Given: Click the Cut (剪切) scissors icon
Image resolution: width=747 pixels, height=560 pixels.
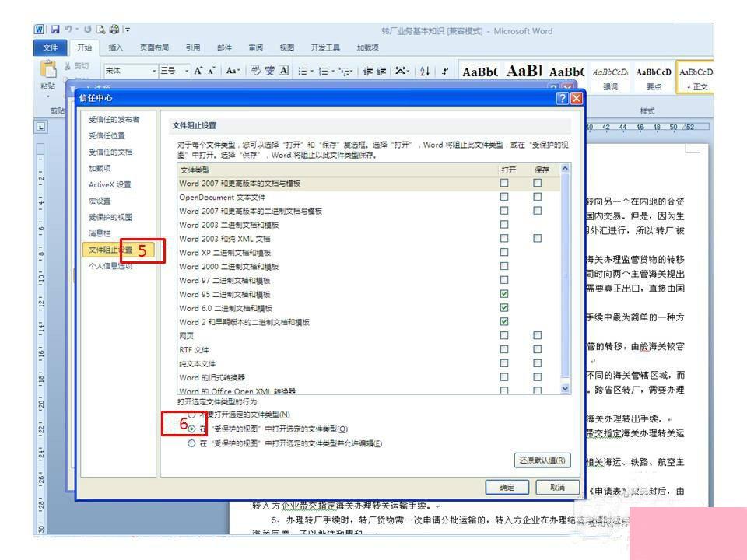Looking at the screenshot, I should click(68, 66).
